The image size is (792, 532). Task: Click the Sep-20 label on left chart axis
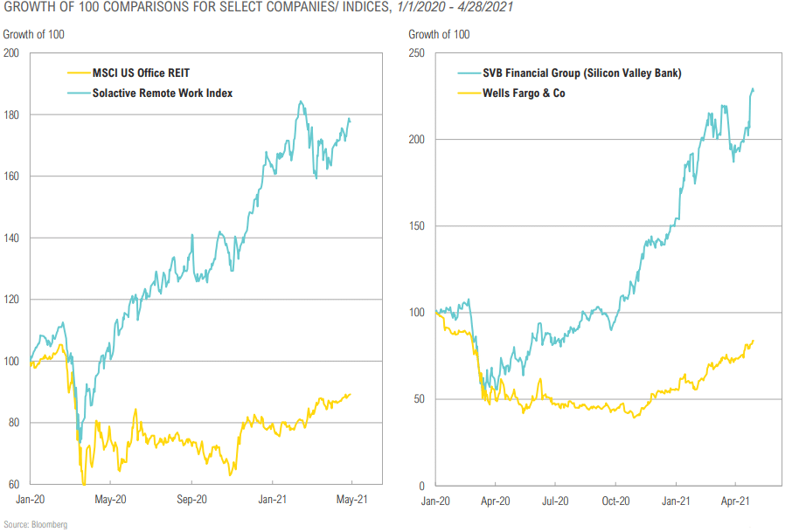click(191, 499)
